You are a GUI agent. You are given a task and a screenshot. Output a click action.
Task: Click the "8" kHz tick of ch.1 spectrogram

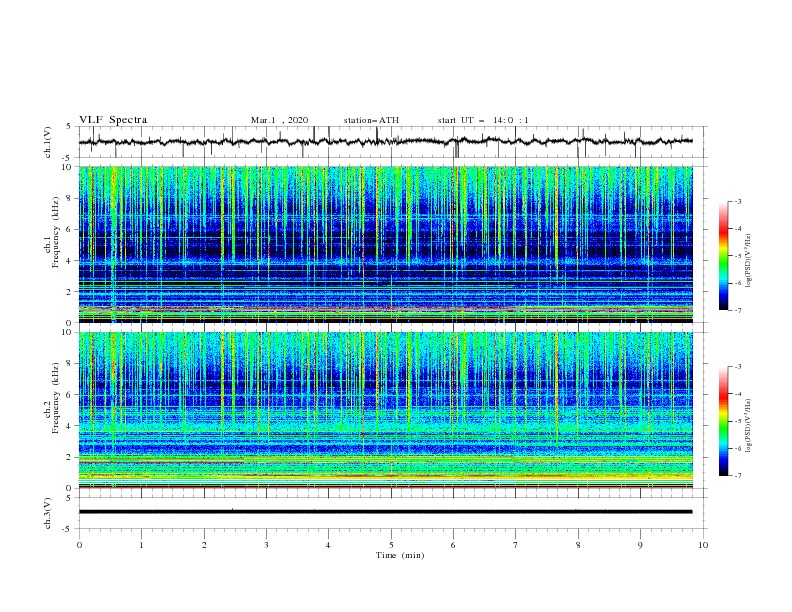pyautogui.click(x=70, y=198)
